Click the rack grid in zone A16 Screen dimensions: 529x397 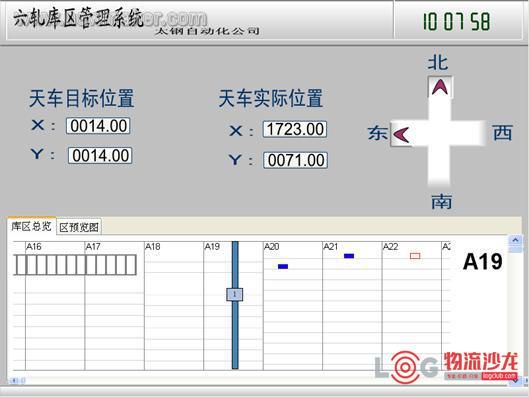coord(75,265)
